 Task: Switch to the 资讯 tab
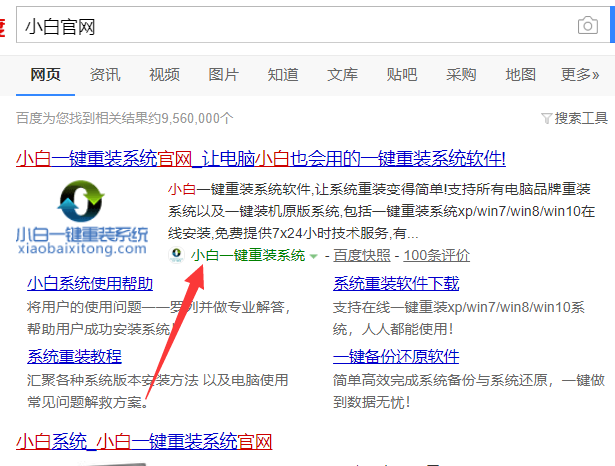105,74
